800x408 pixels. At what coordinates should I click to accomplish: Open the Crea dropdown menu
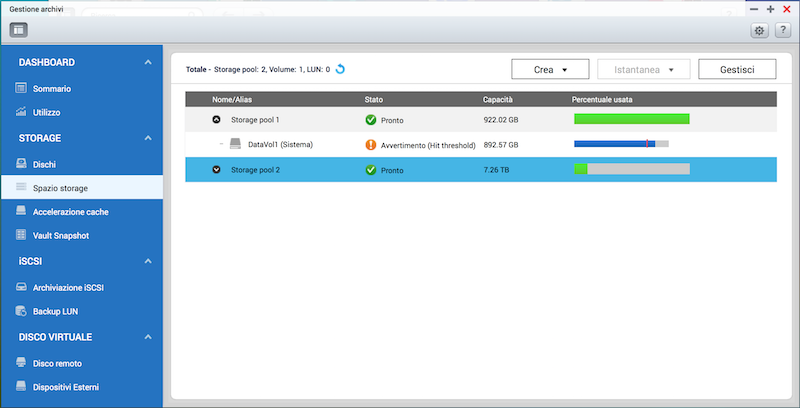pos(550,69)
